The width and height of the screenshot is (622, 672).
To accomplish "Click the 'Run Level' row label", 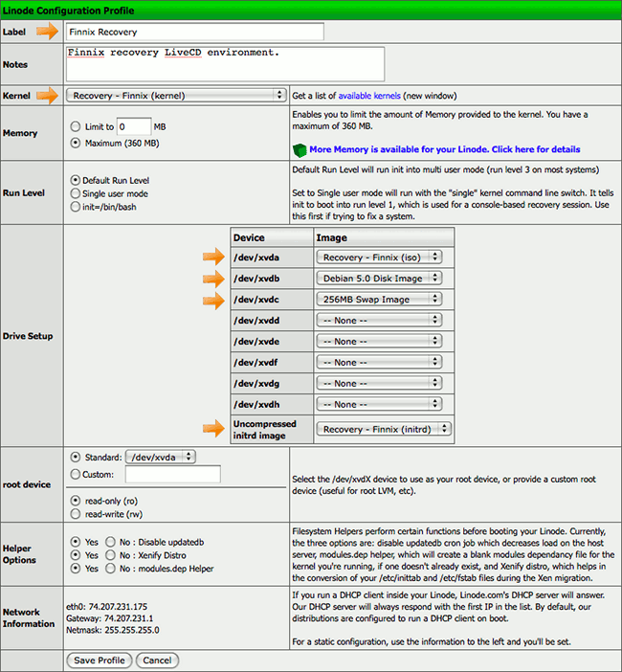I will point(24,192).
